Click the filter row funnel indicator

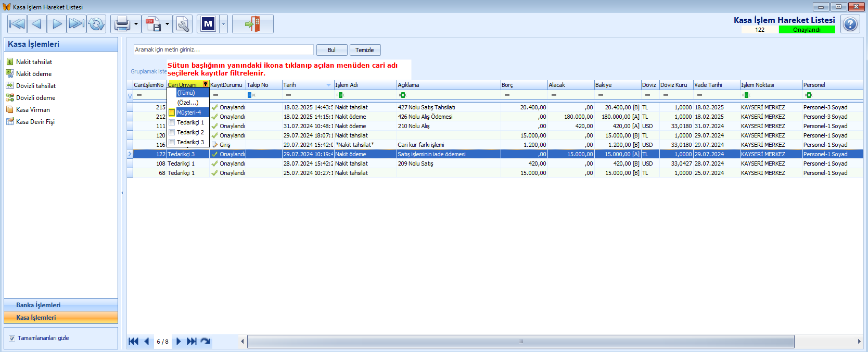[130, 96]
